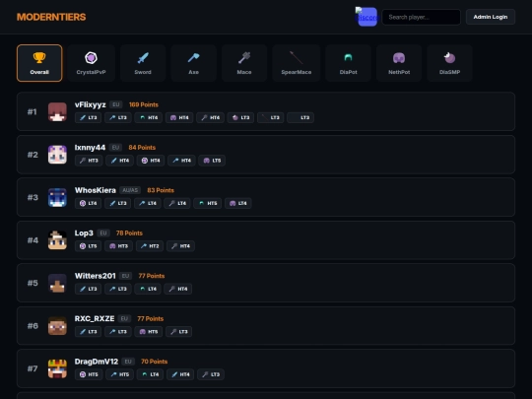Viewport: 532px width, 399px height.
Task: Click the MODERNTIERS logo link
Action: click(x=51, y=17)
